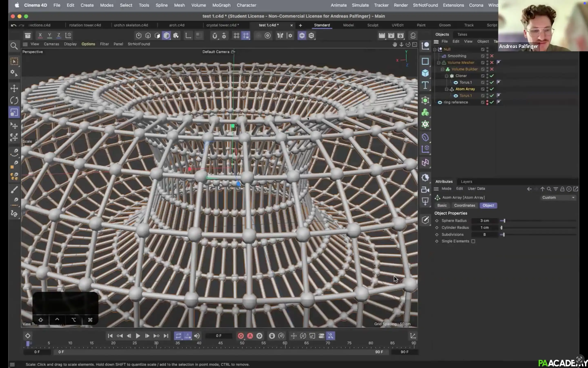Toggle Z axis lock icon
The height and width of the screenshot is (368, 588).
tap(59, 35)
